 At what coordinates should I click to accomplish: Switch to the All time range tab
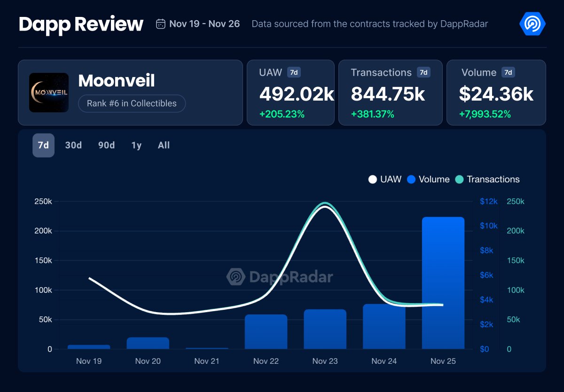[x=164, y=145]
